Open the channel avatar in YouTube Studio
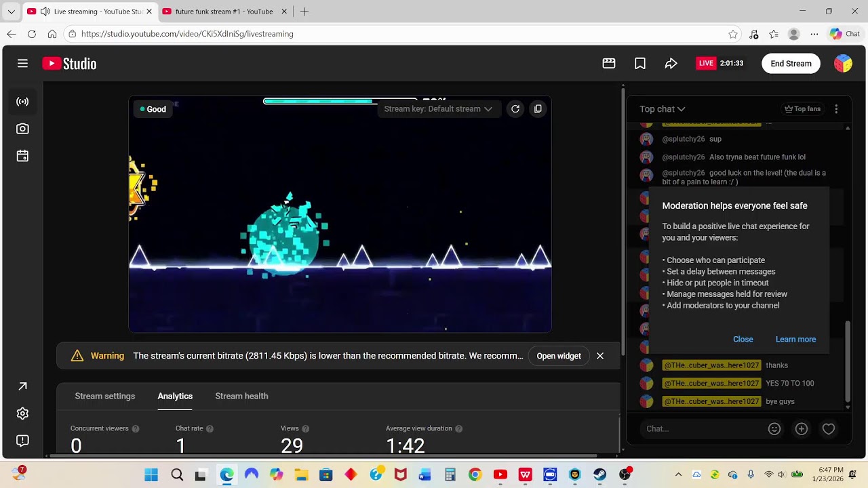Screen dimensions: 868x488 point(843,63)
